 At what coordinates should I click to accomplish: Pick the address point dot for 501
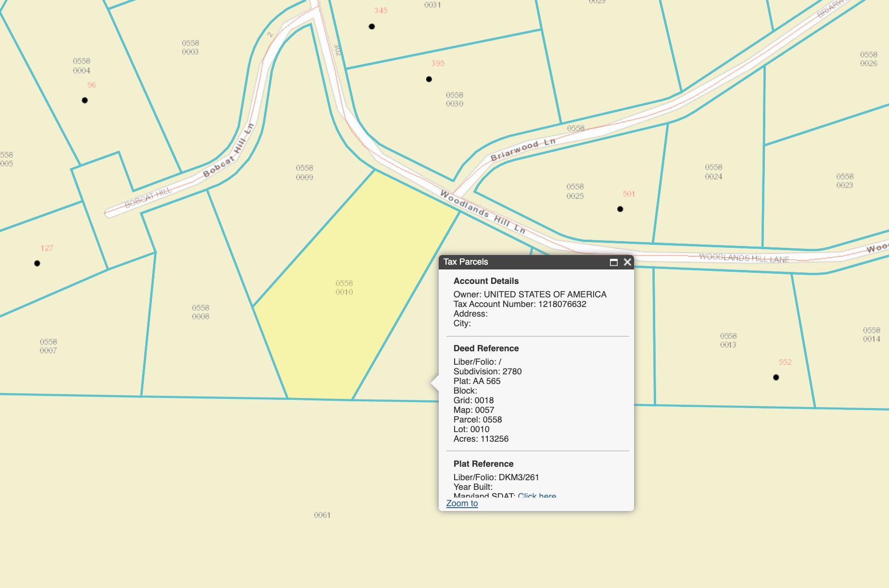[x=620, y=209]
